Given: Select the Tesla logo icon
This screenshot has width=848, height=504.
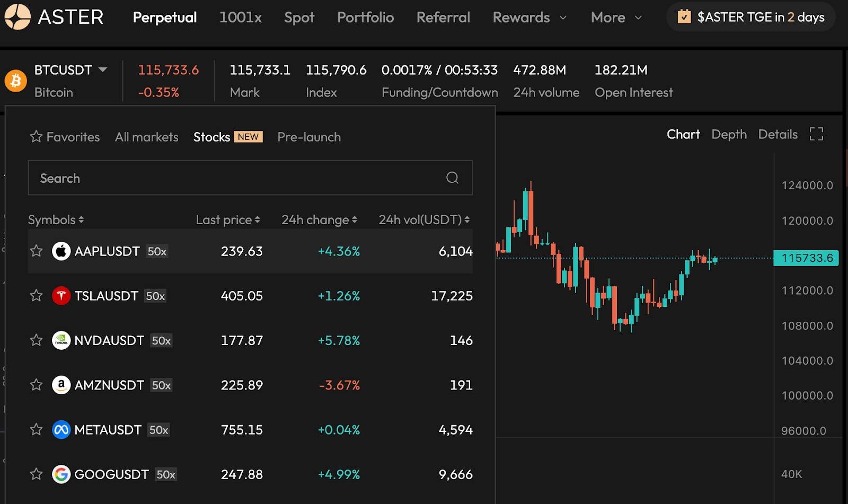Looking at the screenshot, I should click(61, 296).
